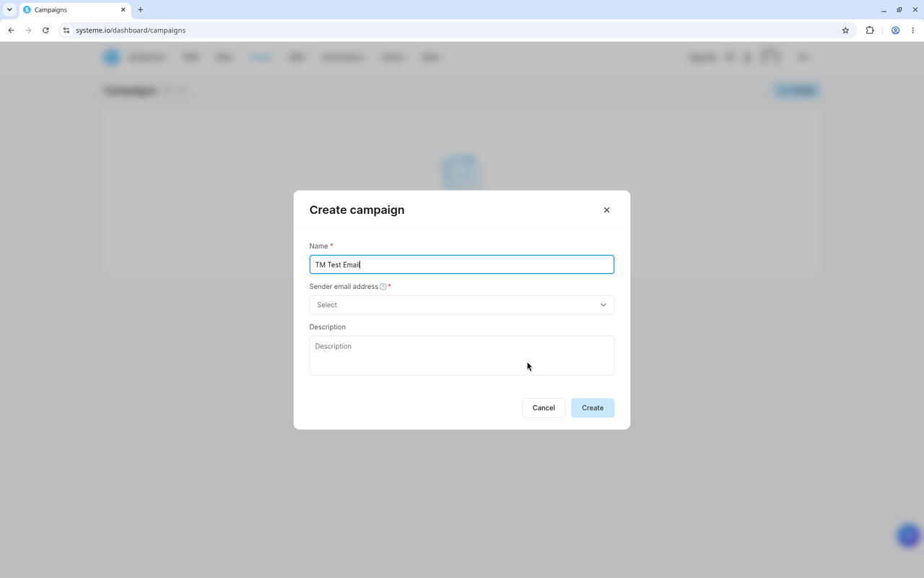Screen dimensions: 924x578
Task: Cancel campaign creation
Action: pos(544,408)
